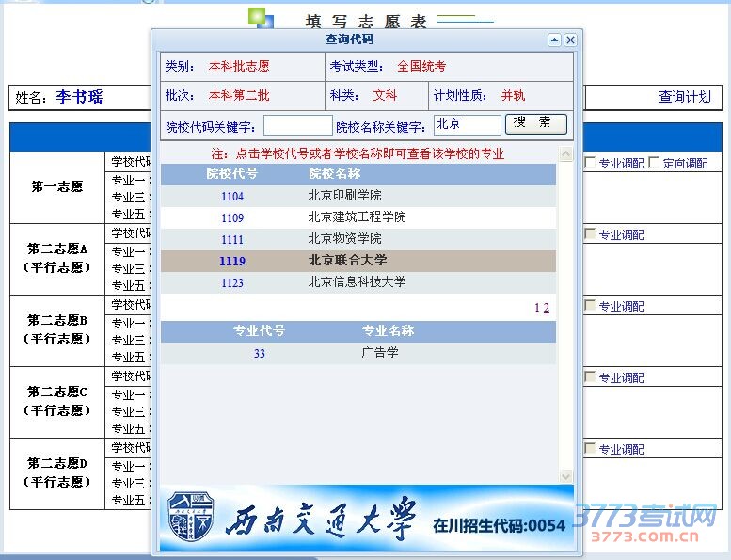Image resolution: width=731 pixels, height=560 pixels.
Task: Enable 定向调配 checkbox in 第一志愿 row
Action: (655, 163)
